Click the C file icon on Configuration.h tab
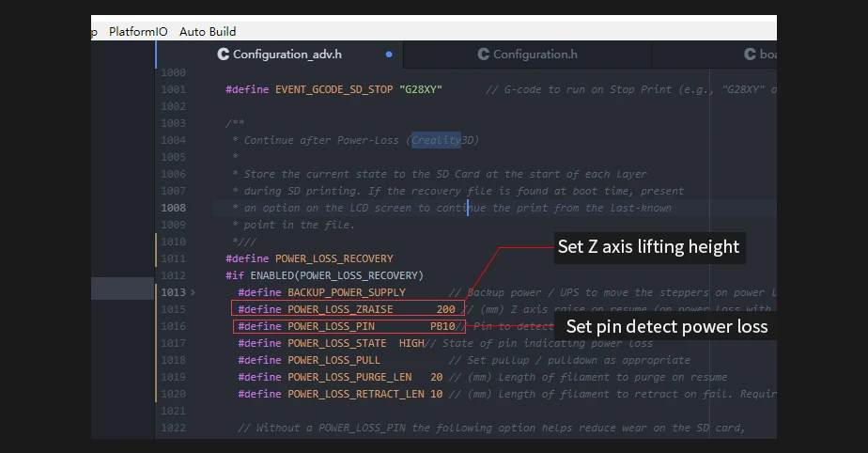868x453 pixels. tap(483, 55)
